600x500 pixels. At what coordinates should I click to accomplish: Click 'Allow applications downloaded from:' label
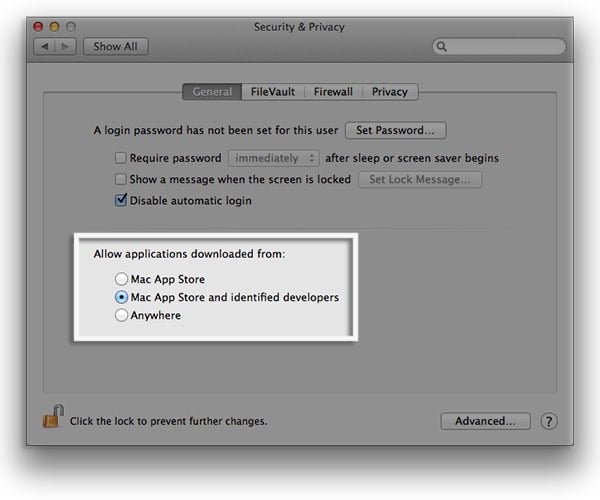(189, 254)
